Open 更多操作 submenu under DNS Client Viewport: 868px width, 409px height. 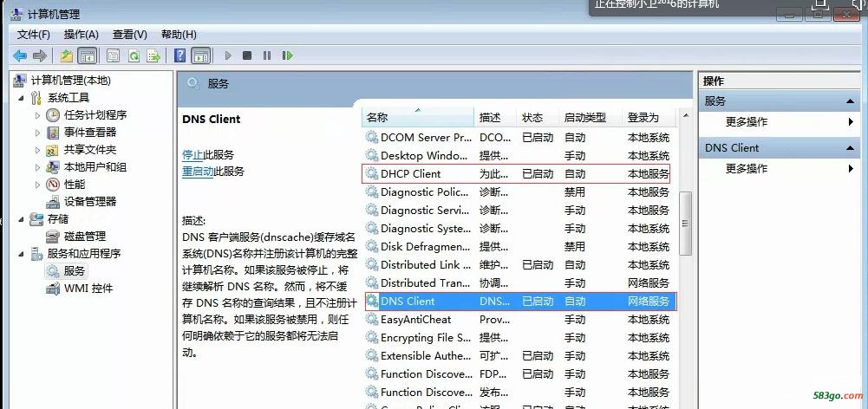(x=780, y=168)
